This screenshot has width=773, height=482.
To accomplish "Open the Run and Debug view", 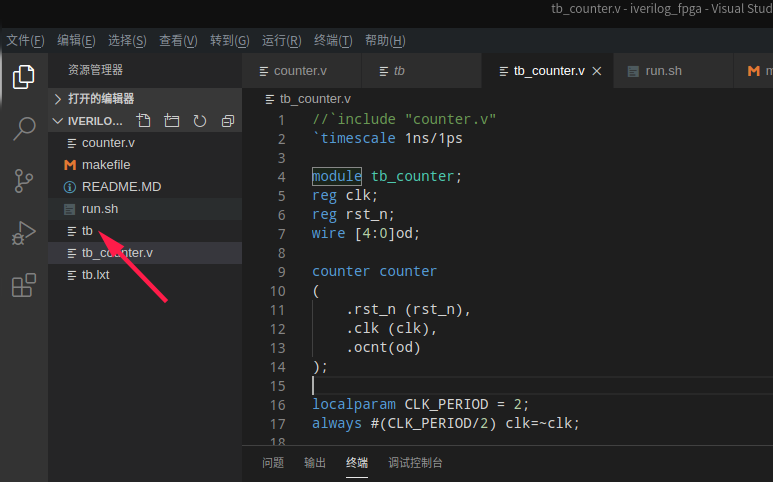I will tap(24, 233).
